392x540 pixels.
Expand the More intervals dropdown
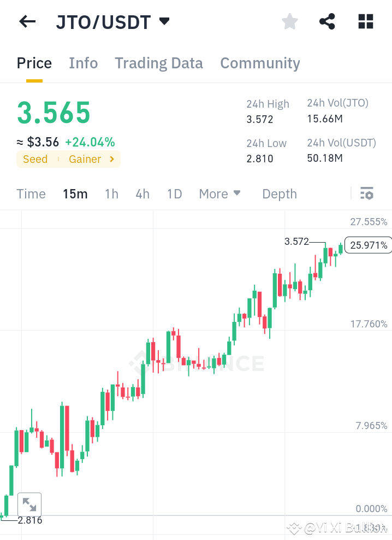click(219, 193)
